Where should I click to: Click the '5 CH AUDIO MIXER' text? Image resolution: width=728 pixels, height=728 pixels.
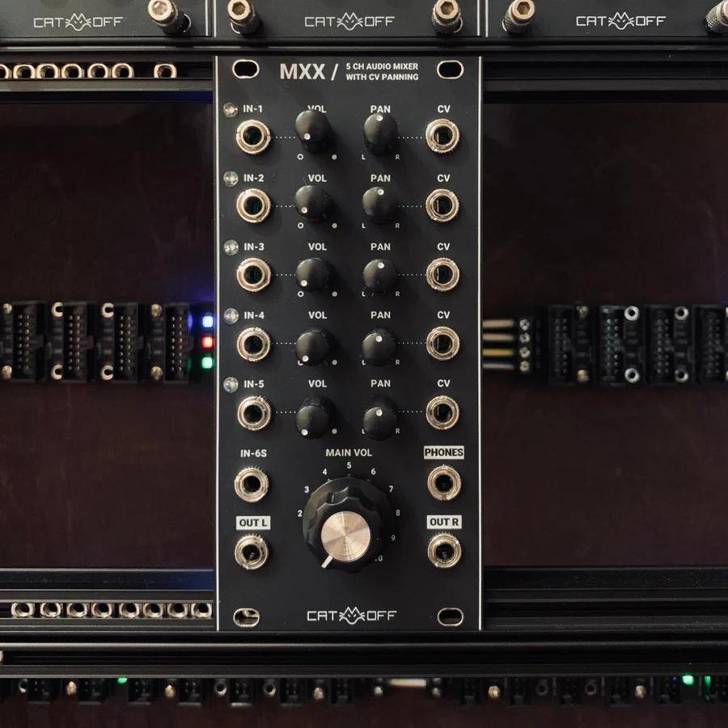click(x=382, y=66)
